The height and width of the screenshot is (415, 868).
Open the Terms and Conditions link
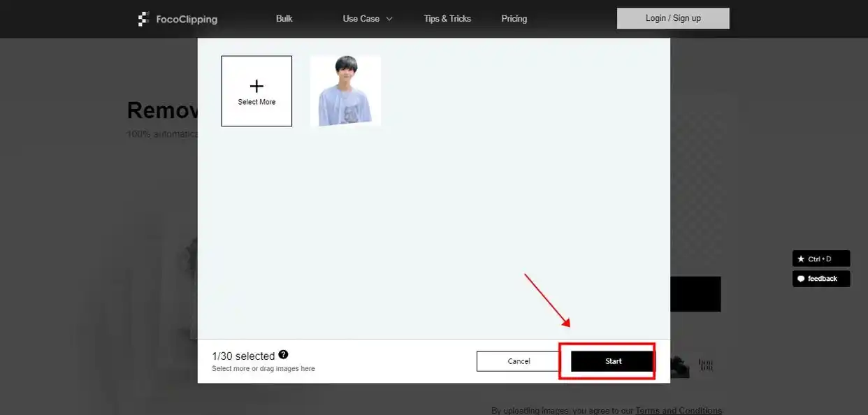(x=680, y=410)
